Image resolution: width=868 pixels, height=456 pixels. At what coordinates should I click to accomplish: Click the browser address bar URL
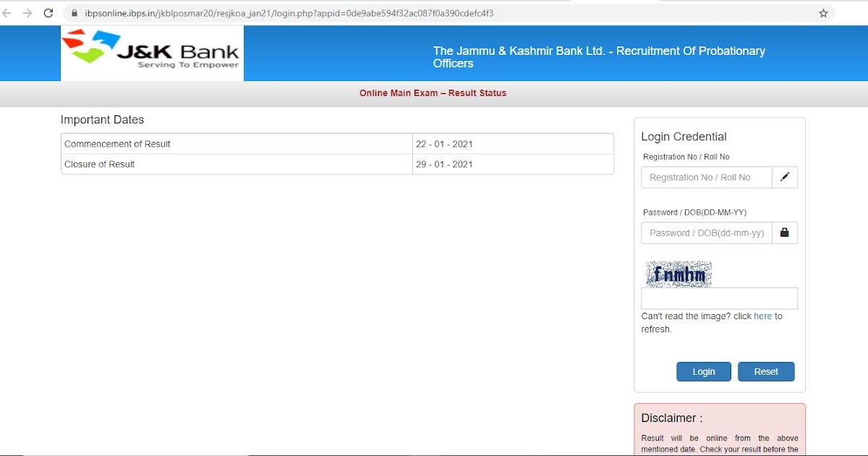[289, 13]
